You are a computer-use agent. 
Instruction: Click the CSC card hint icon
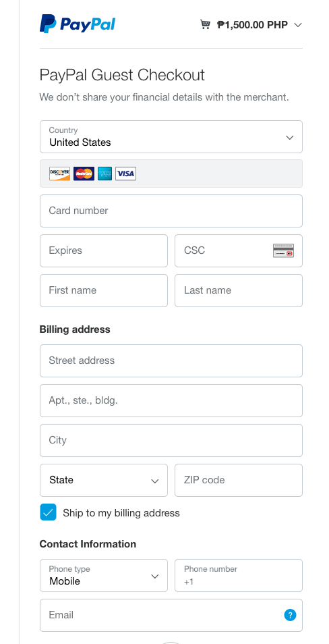(283, 250)
